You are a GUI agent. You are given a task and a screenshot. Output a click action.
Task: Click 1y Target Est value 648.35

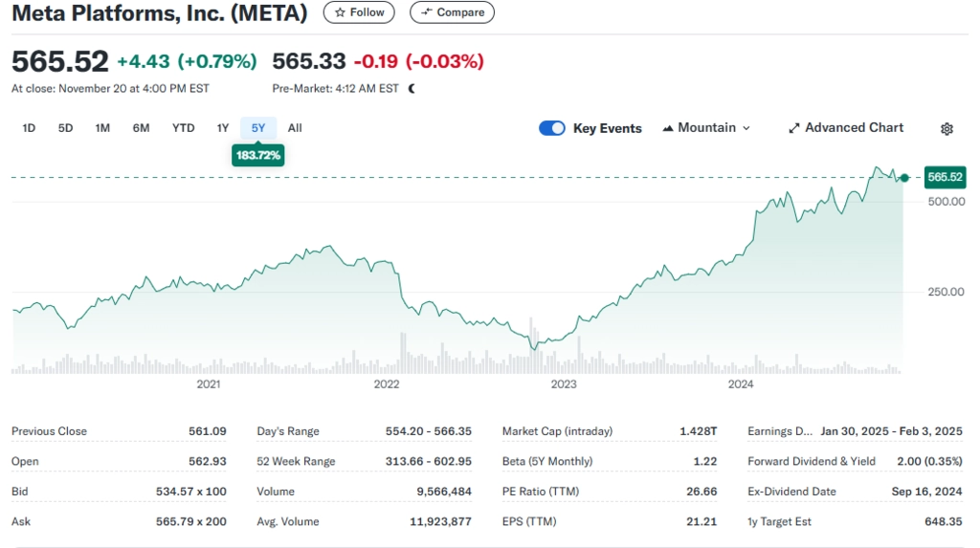coord(944,521)
